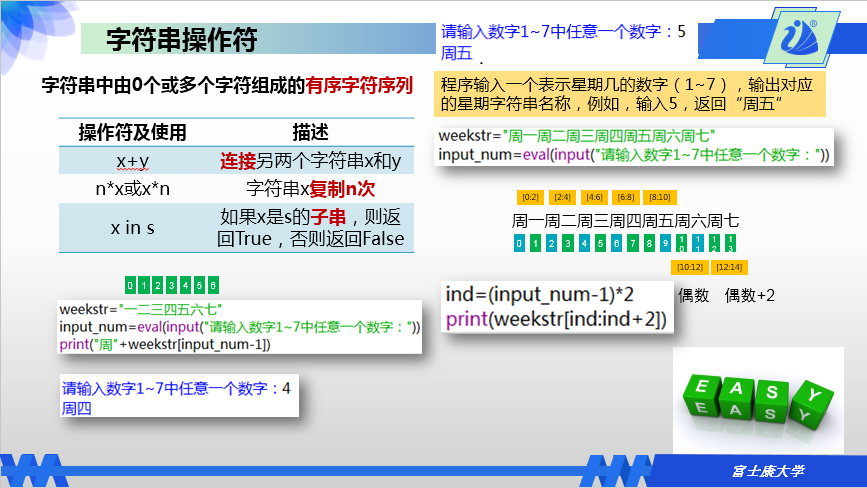Click the output text 周五
Viewport: 867px width, 488px height.
(456, 53)
